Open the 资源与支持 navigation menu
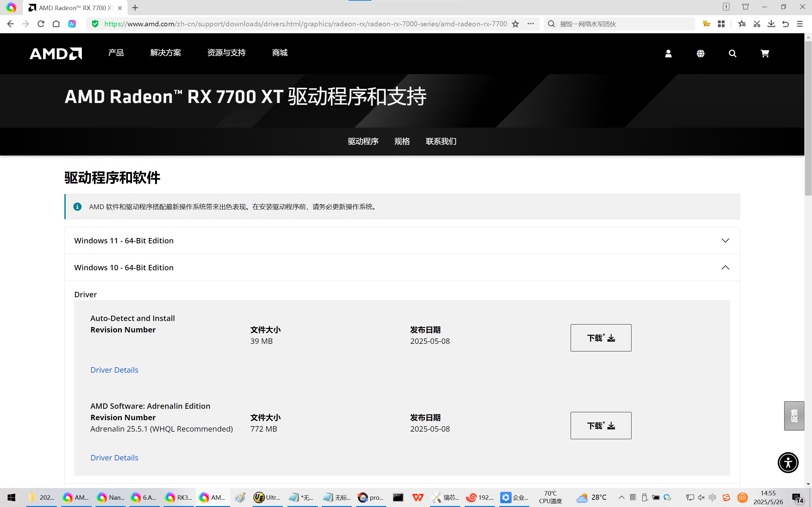Screen dimensions: 812x507 click(226, 53)
